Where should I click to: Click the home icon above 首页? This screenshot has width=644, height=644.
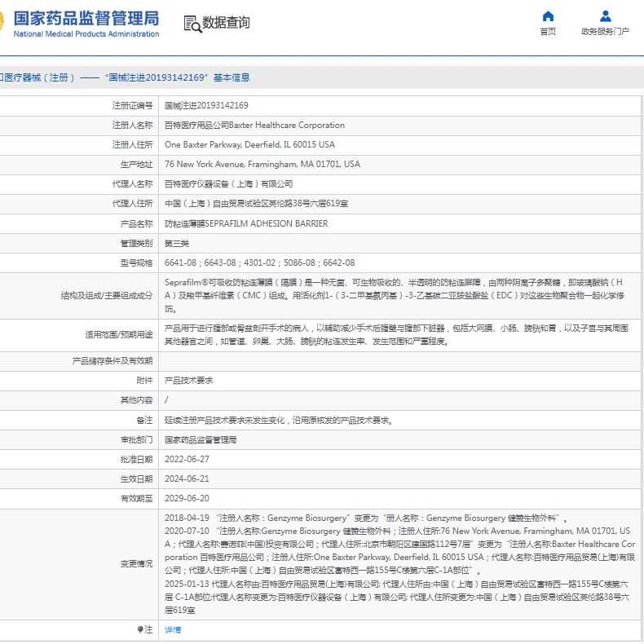548,16
